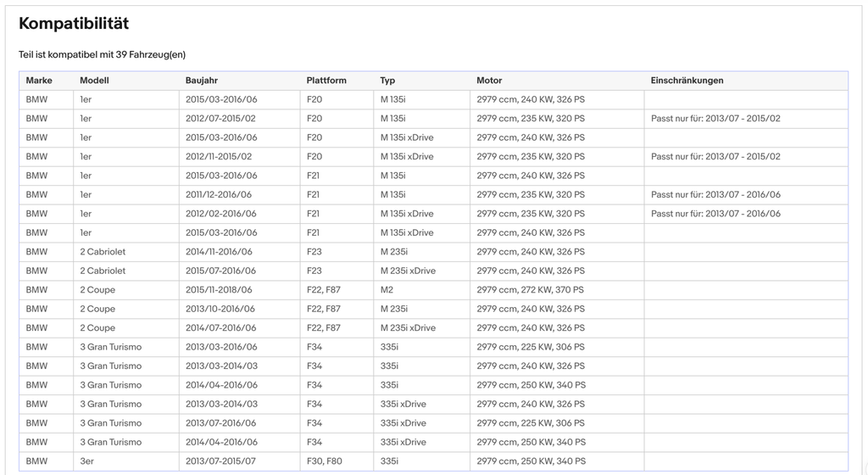Click the Motor column header
The image size is (868, 475).
[x=489, y=81]
